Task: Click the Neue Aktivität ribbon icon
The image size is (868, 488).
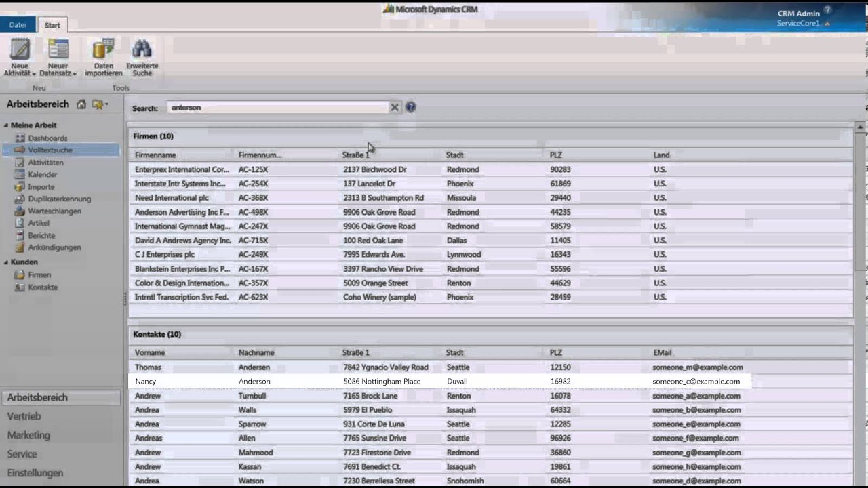Action: coord(20,56)
